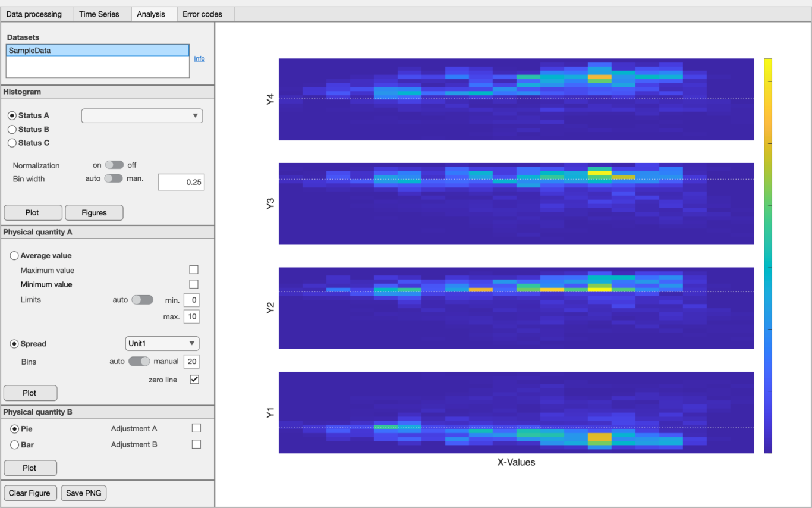This screenshot has height=508, width=812.
Task: Select the Status C radio button
Action: (x=12, y=143)
